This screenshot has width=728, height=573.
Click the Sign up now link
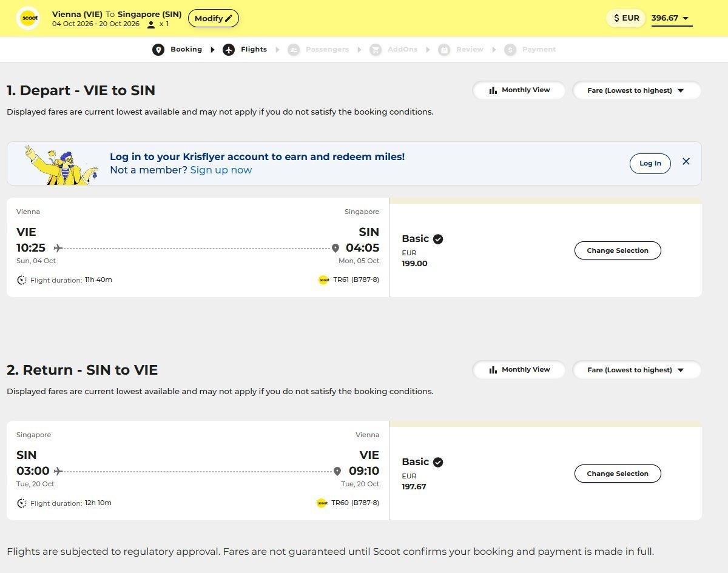point(221,170)
